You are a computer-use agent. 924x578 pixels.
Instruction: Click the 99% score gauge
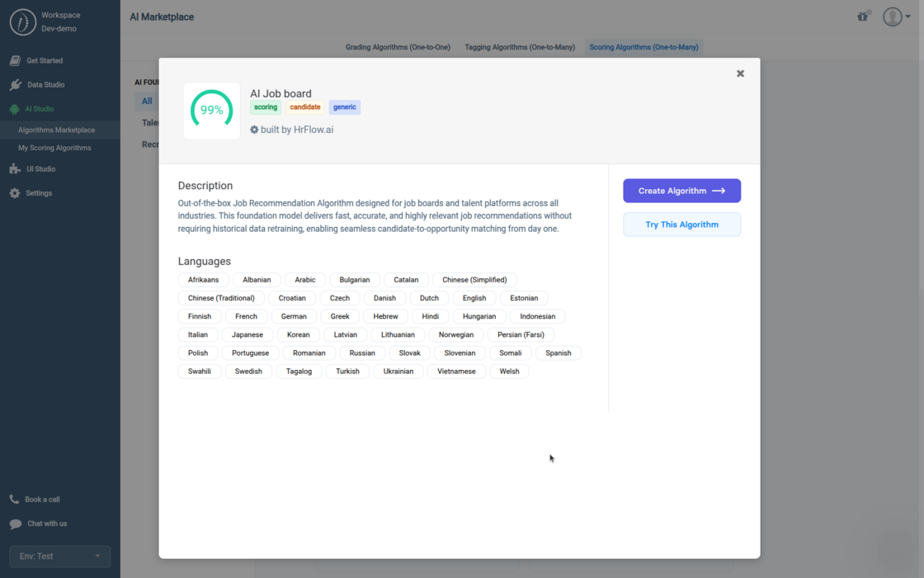[211, 111]
